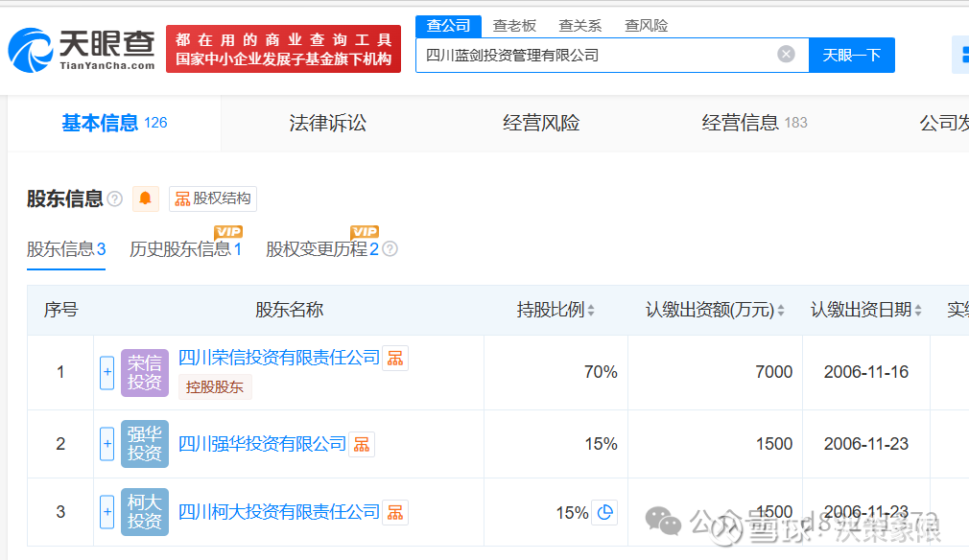Clear the search box text

[x=786, y=55]
